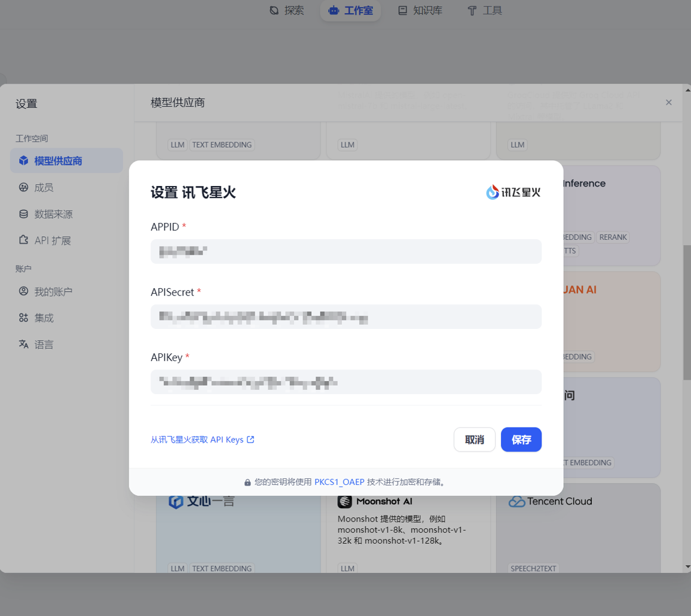The width and height of the screenshot is (691, 616).
Task: Click the 我的账户 user icon
Action: click(24, 291)
